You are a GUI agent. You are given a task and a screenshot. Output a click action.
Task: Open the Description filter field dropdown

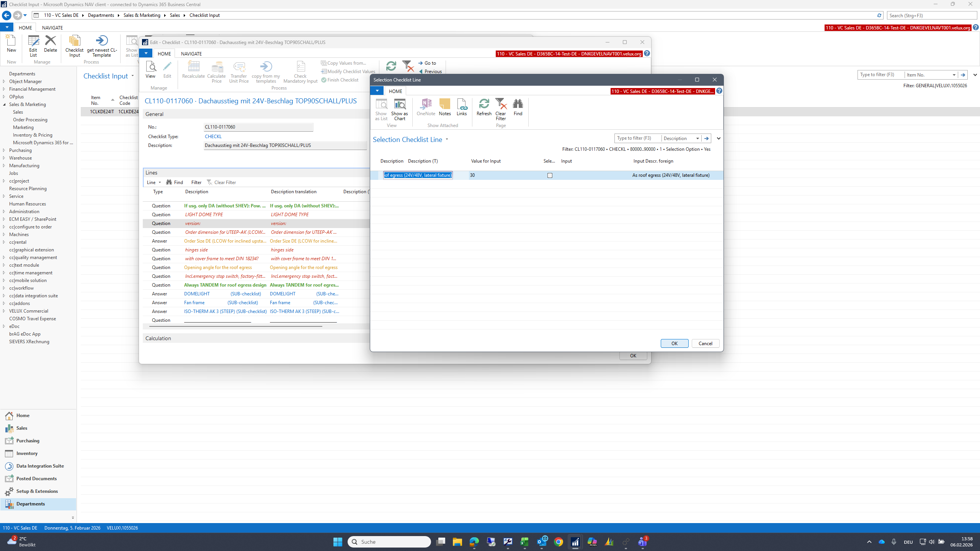coord(697,139)
